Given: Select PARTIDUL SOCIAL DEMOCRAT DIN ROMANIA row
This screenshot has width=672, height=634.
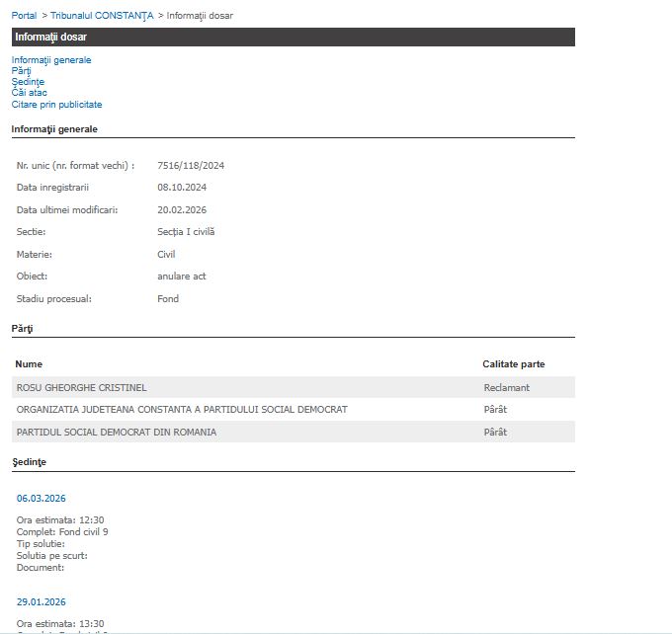Looking at the screenshot, I should tap(117, 433).
